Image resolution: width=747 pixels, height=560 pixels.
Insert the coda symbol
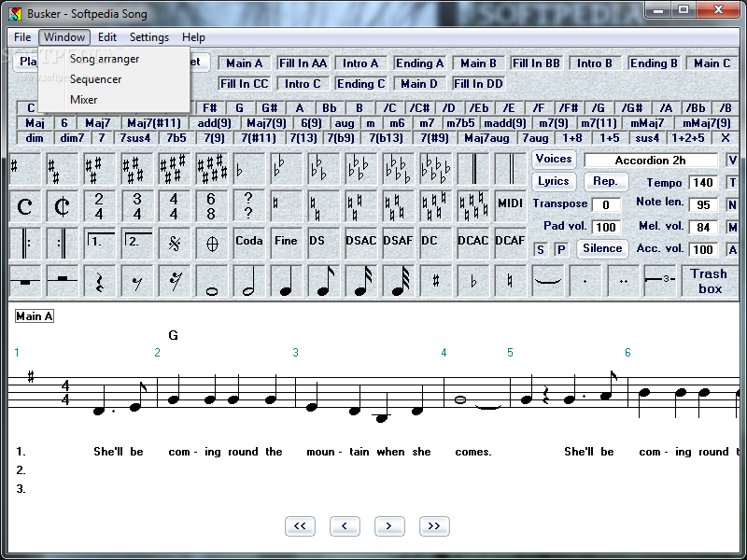pos(211,243)
